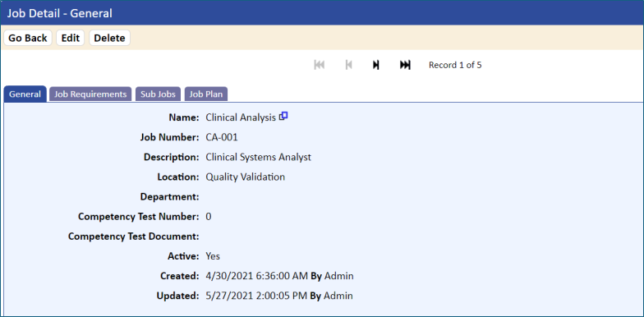Click the created timestamp '4/30/2021 6:36:00 AM'
The image size is (644, 317).
click(256, 276)
